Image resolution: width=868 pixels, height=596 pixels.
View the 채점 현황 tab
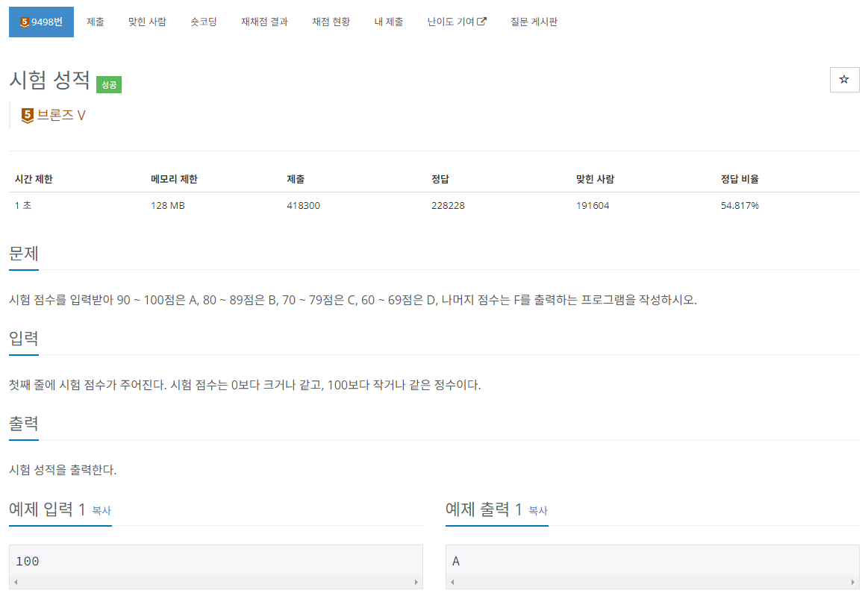331,22
